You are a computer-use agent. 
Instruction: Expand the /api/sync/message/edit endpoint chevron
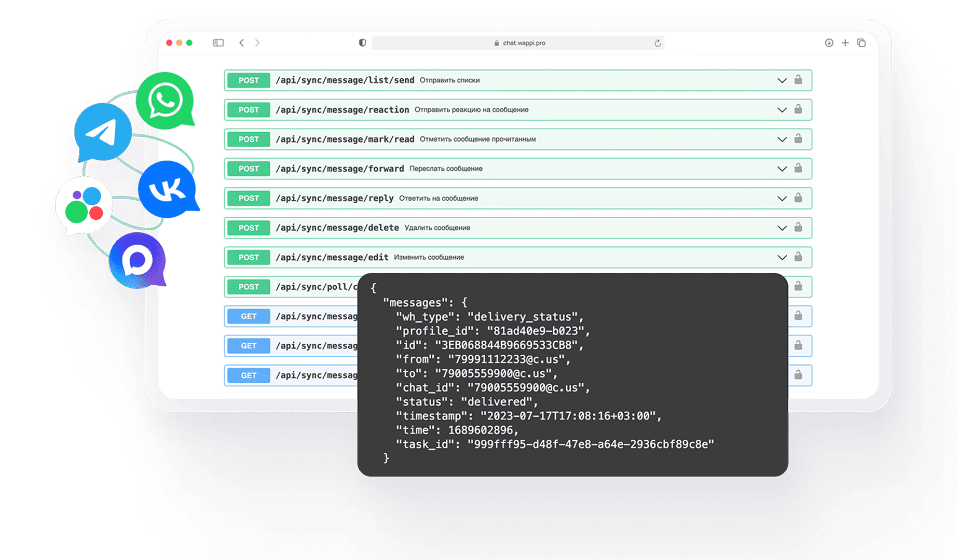782,258
